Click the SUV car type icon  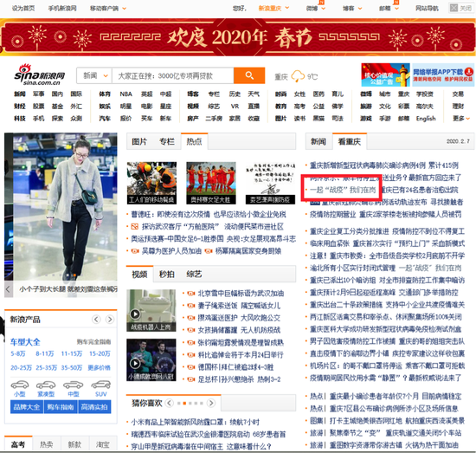(x=101, y=385)
